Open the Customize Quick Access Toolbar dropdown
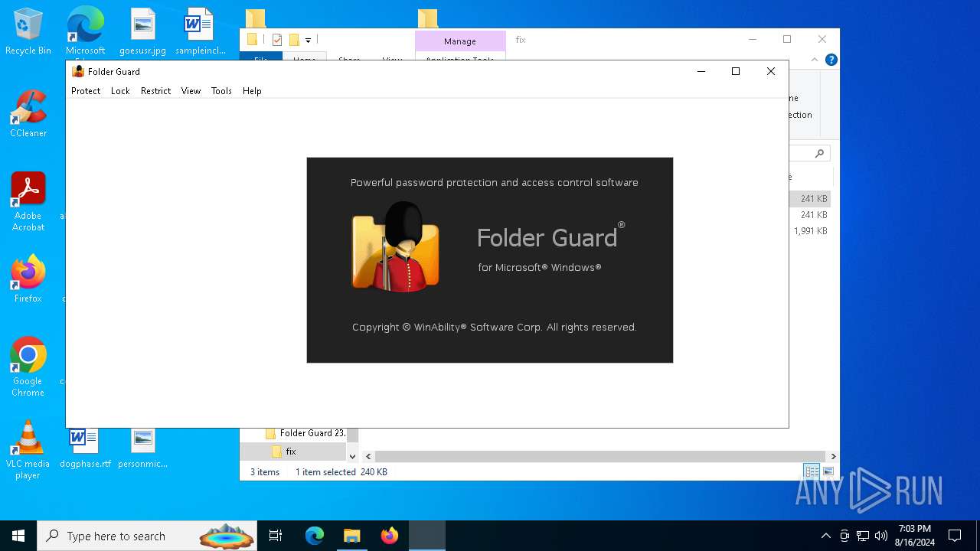The image size is (980, 551). pos(308,40)
